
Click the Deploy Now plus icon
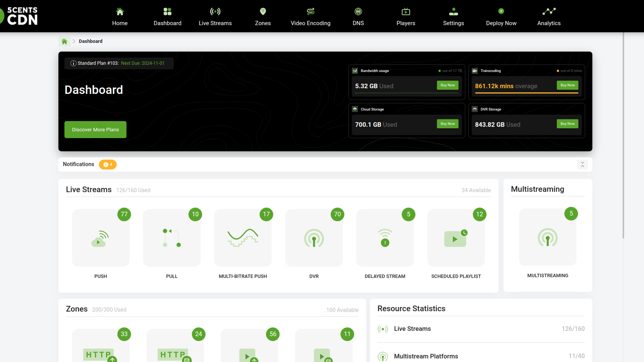click(x=501, y=11)
